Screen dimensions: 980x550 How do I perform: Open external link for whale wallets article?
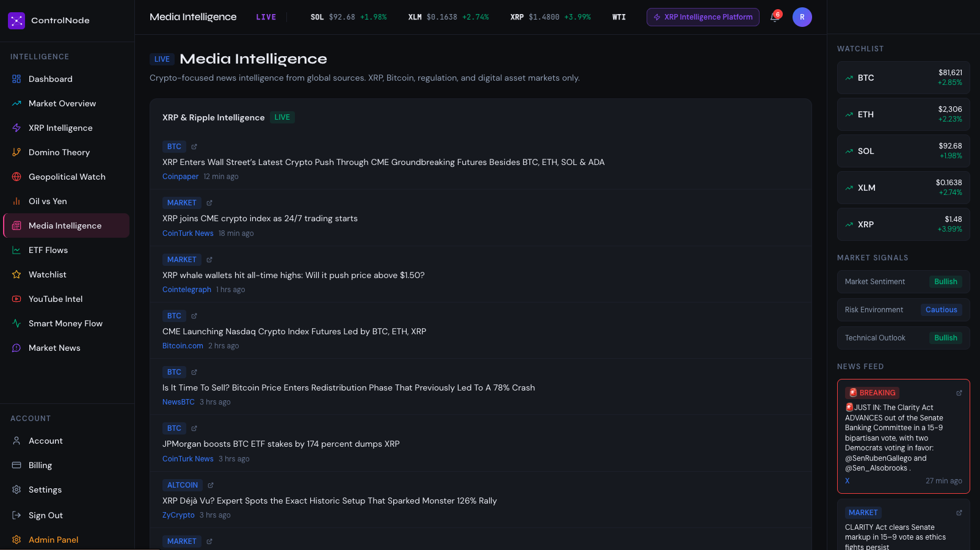(x=209, y=260)
